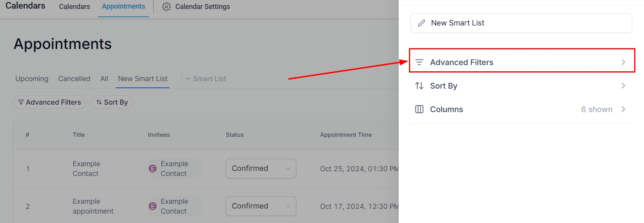Open the Cancelled appointments tab
644x223 pixels.
pos(74,79)
